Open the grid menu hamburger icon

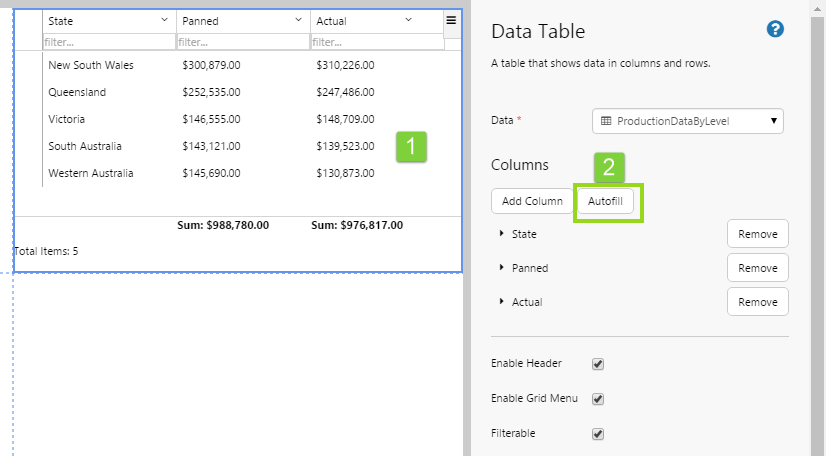click(x=451, y=20)
